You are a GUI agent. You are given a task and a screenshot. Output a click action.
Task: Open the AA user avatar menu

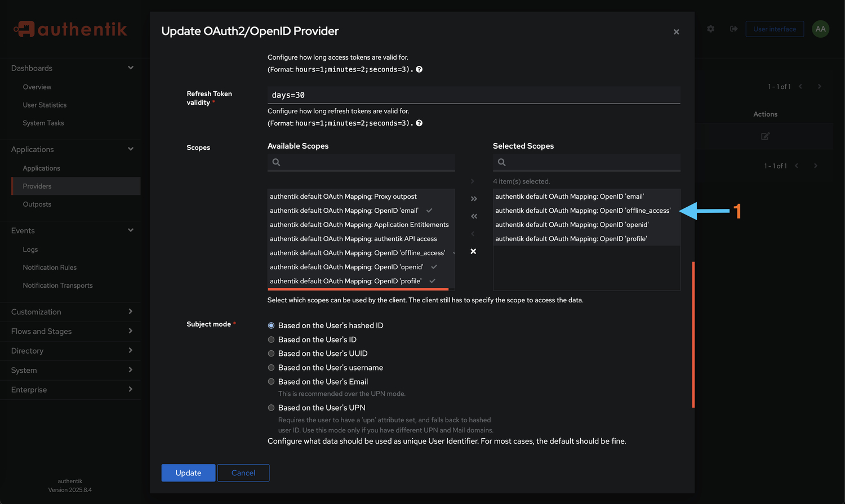pyautogui.click(x=820, y=29)
